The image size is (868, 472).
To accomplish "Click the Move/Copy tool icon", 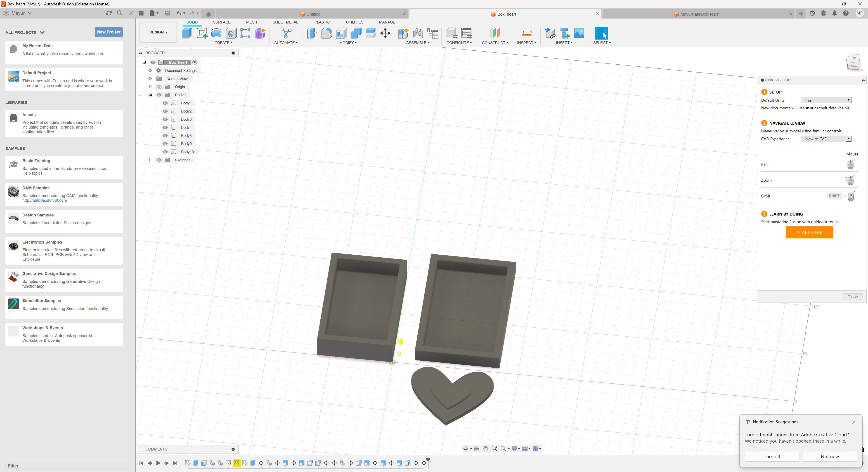I will 385,33.
